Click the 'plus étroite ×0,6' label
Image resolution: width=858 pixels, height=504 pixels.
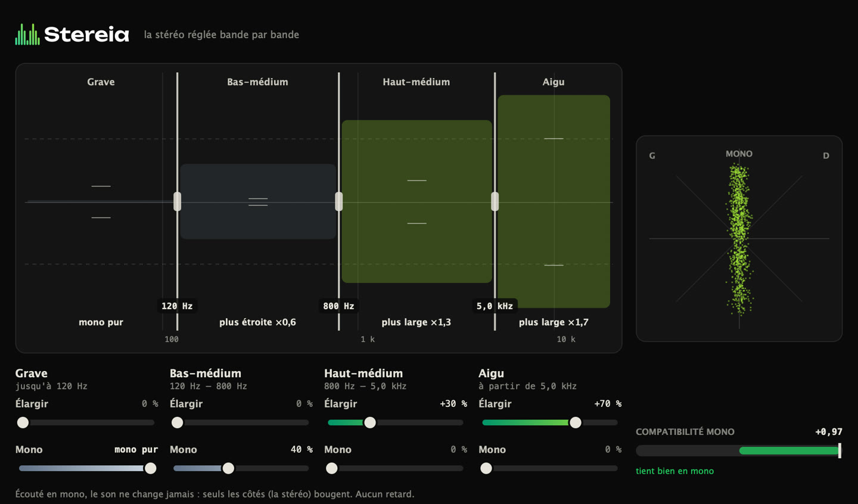coord(257,322)
